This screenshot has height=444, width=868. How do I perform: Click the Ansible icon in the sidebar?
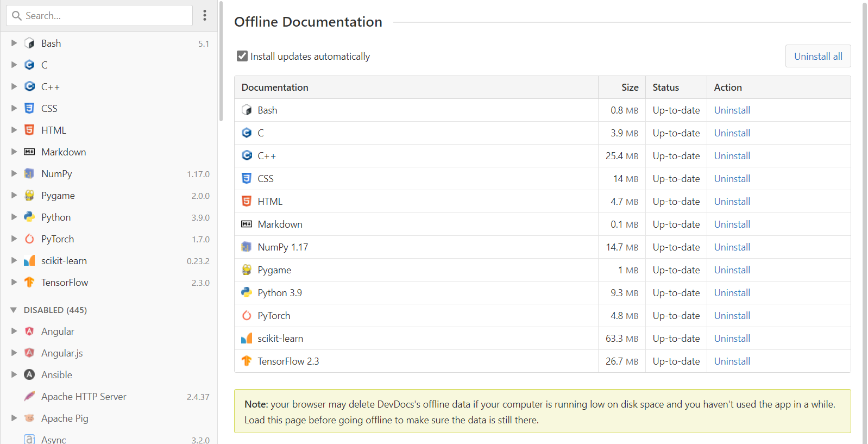click(x=29, y=374)
